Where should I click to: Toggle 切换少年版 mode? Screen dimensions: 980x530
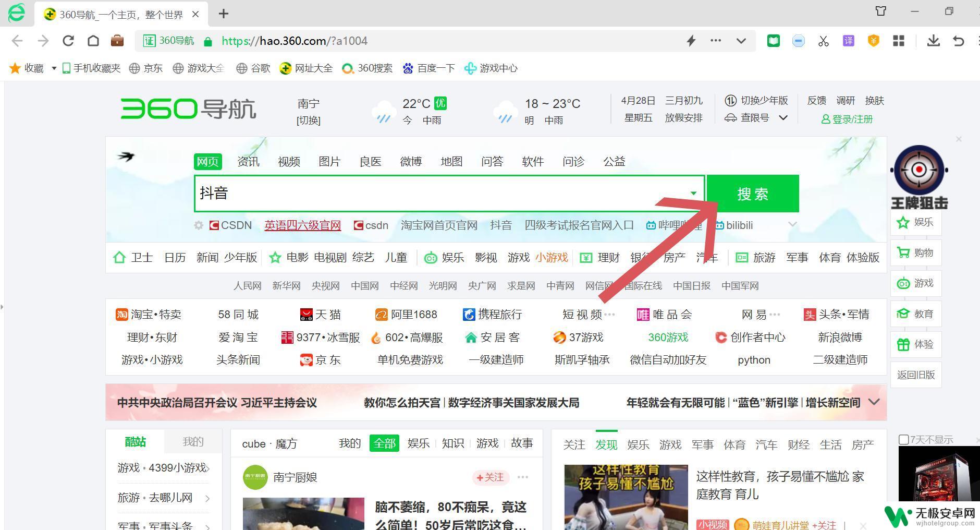pos(756,101)
